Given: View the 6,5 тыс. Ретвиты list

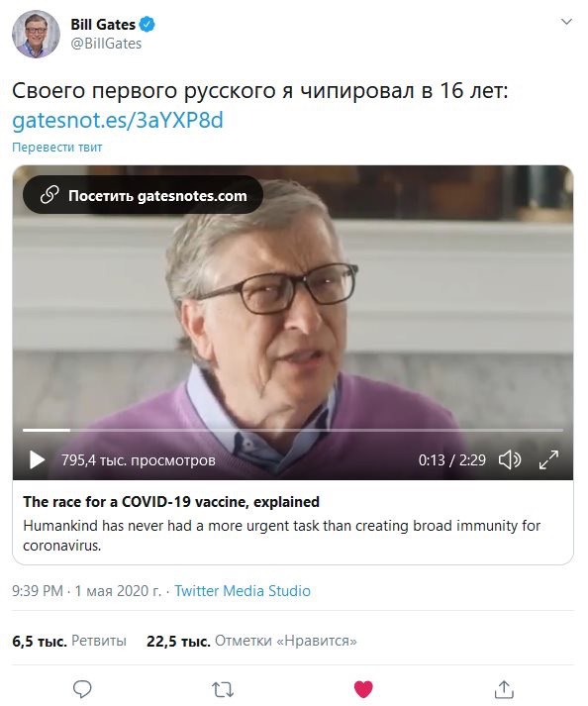Looking at the screenshot, I should click(x=69, y=641).
